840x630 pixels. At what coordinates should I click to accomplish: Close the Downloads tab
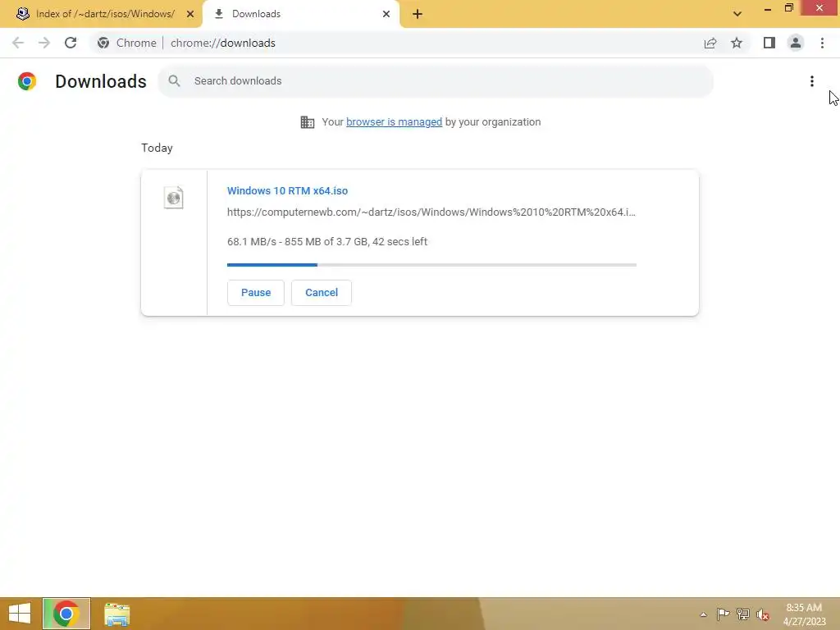point(386,14)
